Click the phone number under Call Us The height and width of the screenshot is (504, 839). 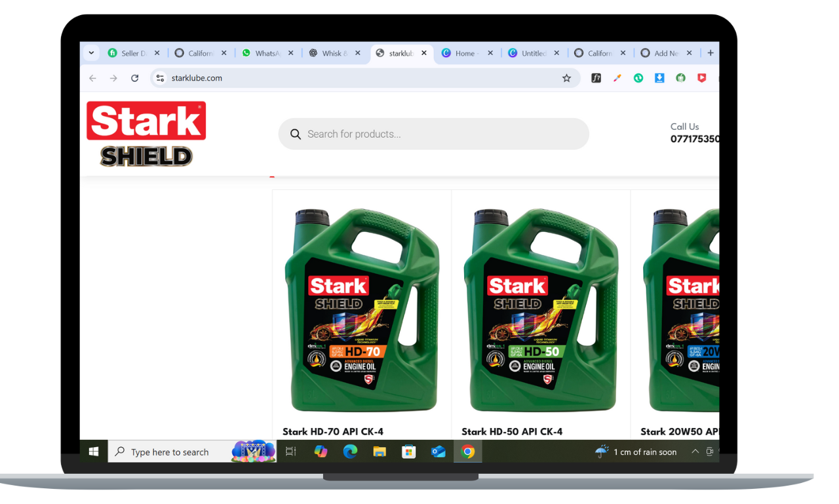click(x=695, y=139)
